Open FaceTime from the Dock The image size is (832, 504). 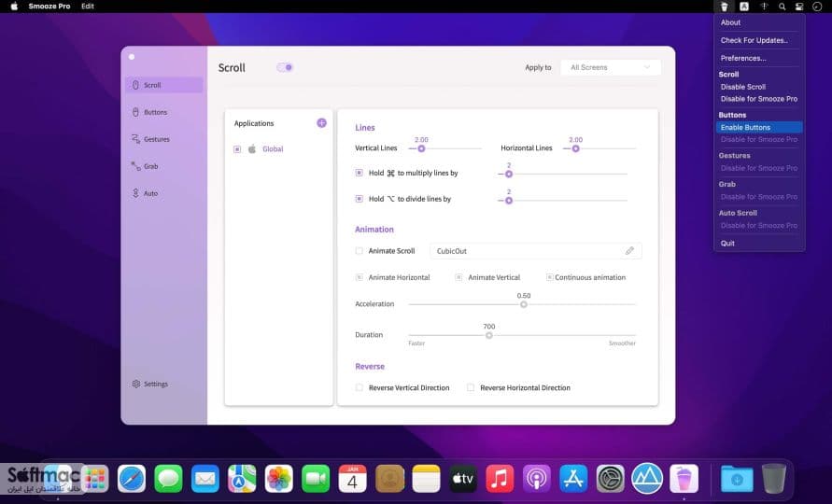click(316, 479)
